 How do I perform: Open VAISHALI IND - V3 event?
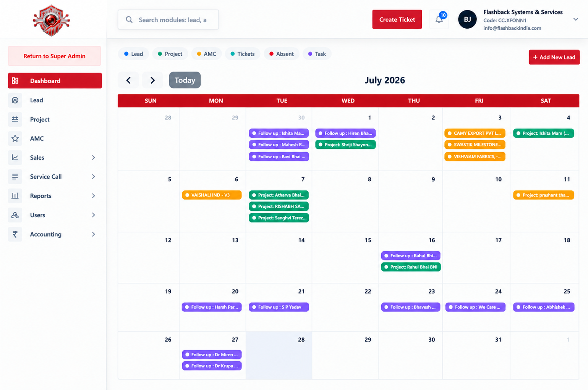212,195
